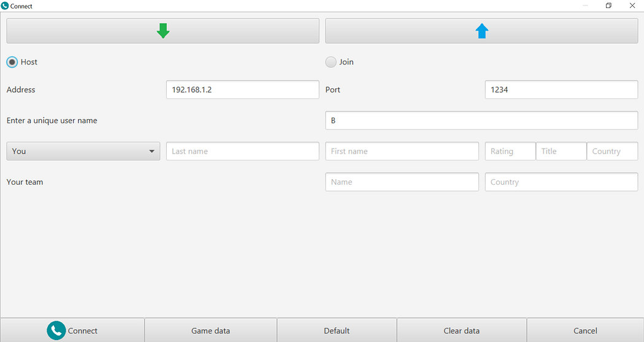Click the Title input field
The width and height of the screenshot is (644, 342).
561,151
